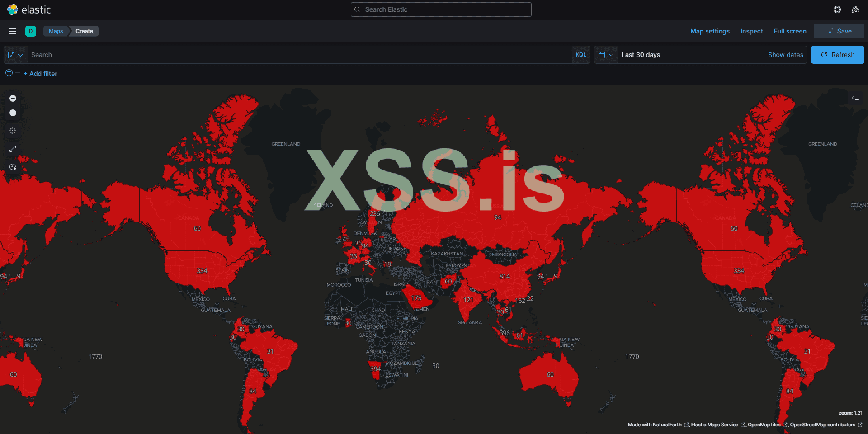The height and width of the screenshot is (434, 868).
Task: Click the 396 value near Malaysia
Action: (x=505, y=333)
